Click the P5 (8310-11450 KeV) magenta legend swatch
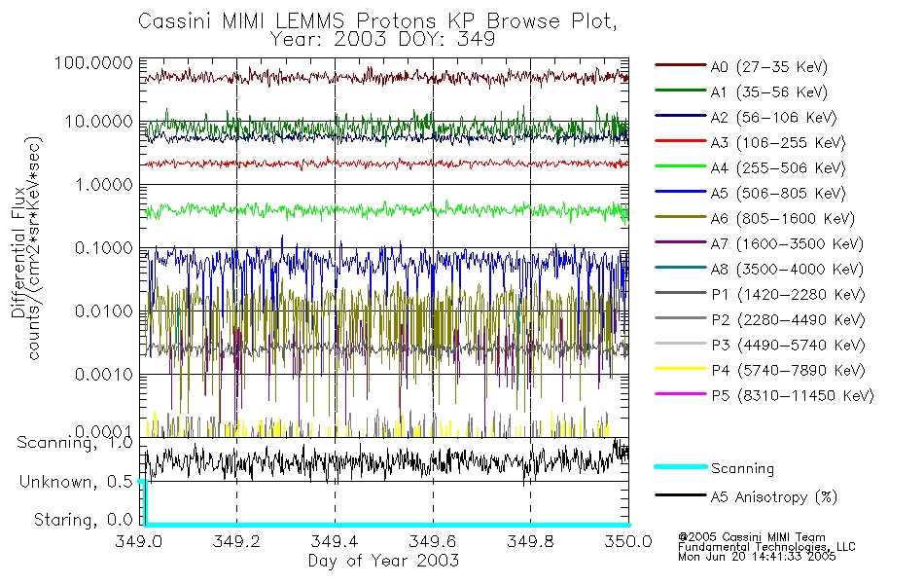This screenshot has width=924, height=584. 680,393
